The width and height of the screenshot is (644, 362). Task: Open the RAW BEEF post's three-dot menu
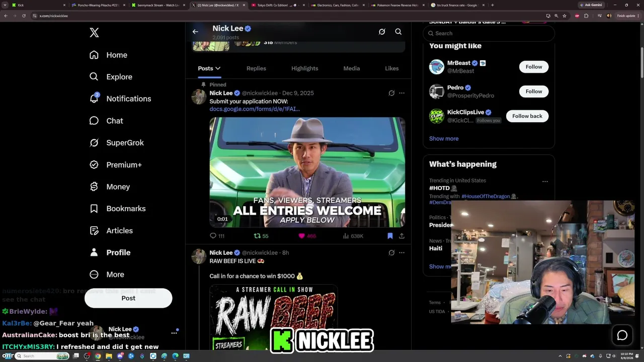point(401,252)
